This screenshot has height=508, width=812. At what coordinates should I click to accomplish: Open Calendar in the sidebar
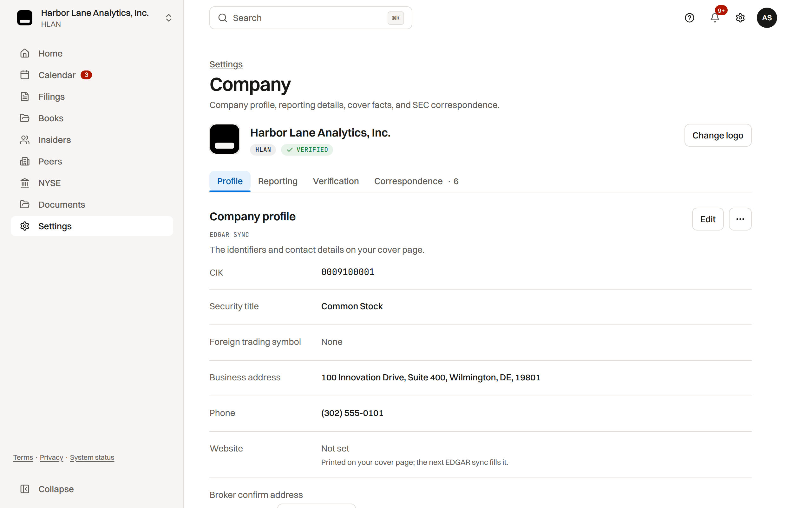click(x=92, y=75)
